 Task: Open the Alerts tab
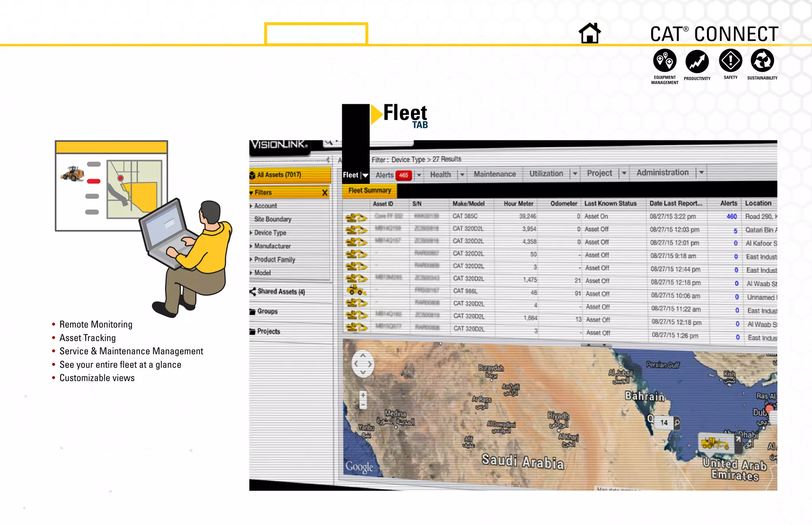pyautogui.click(x=385, y=175)
